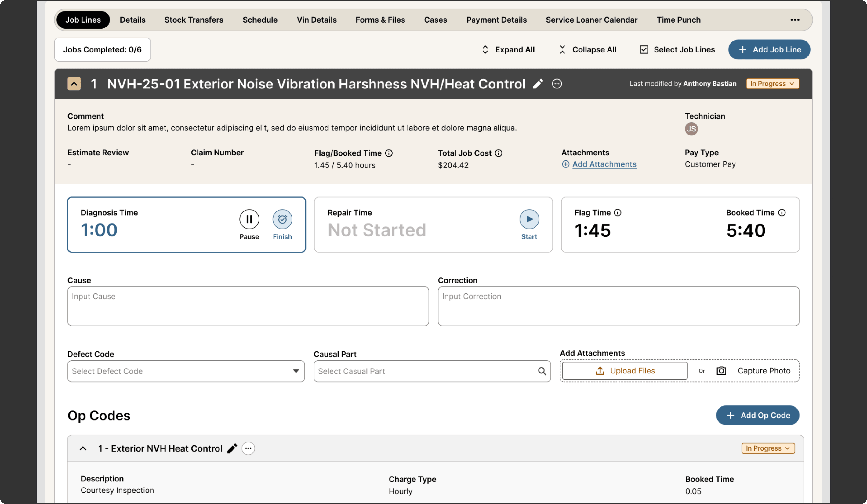This screenshot has height=504, width=867.
Task: Show the Total Job Cost info tooltip
Action: point(499,153)
